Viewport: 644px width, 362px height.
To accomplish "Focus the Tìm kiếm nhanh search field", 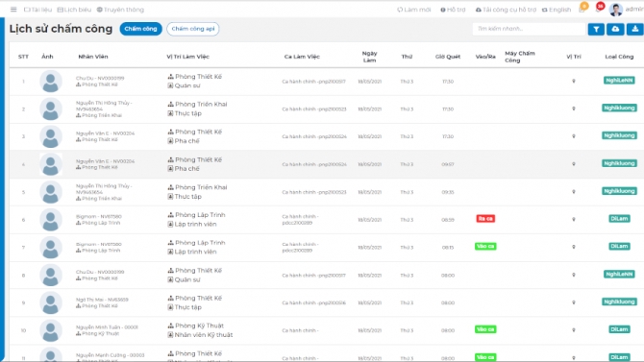I will coord(529,29).
